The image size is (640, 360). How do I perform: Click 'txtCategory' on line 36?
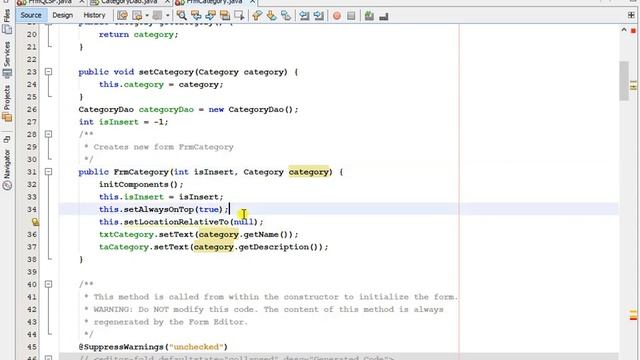pyautogui.click(x=126, y=235)
